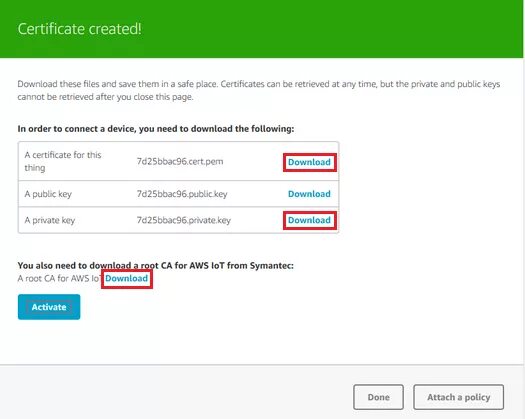This screenshot has height=419, width=525.
Task: Click the "A certificate for this thing" label
Action: point(63,161)
